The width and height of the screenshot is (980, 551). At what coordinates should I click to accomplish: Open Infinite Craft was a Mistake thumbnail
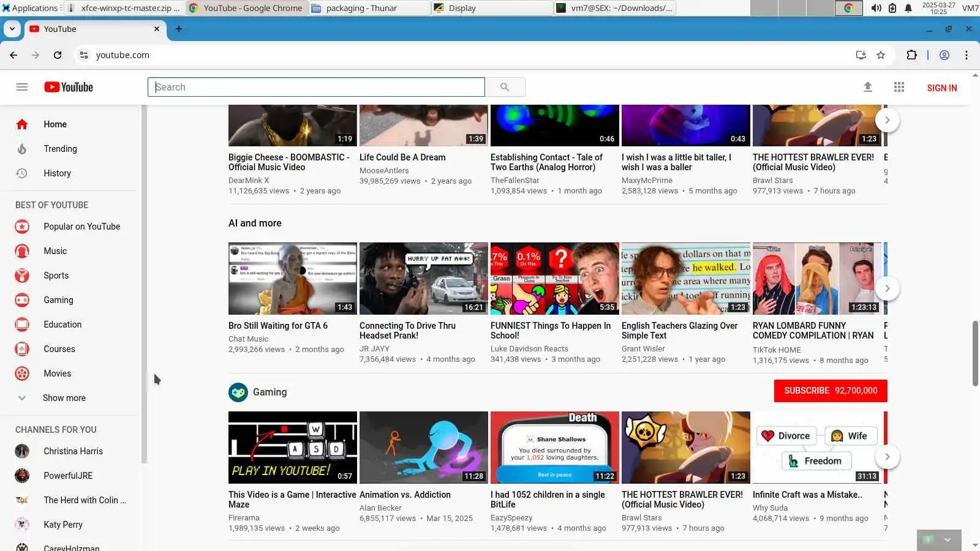[817, 448]
